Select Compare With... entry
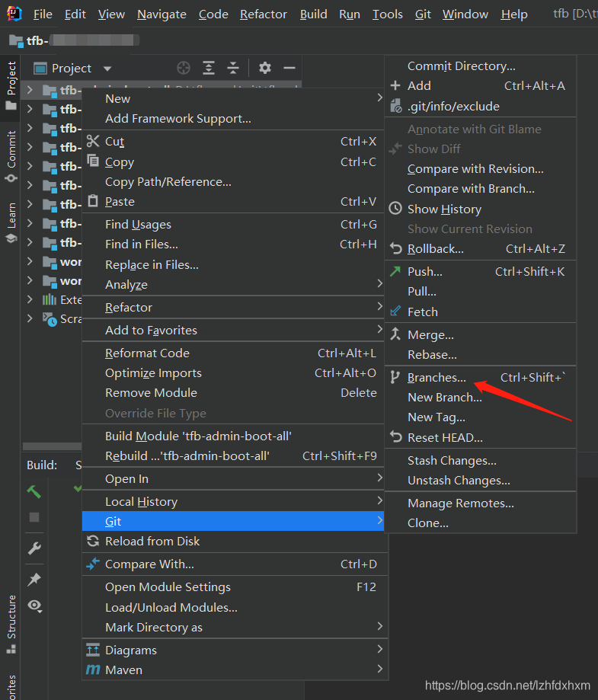 [233, 564]
